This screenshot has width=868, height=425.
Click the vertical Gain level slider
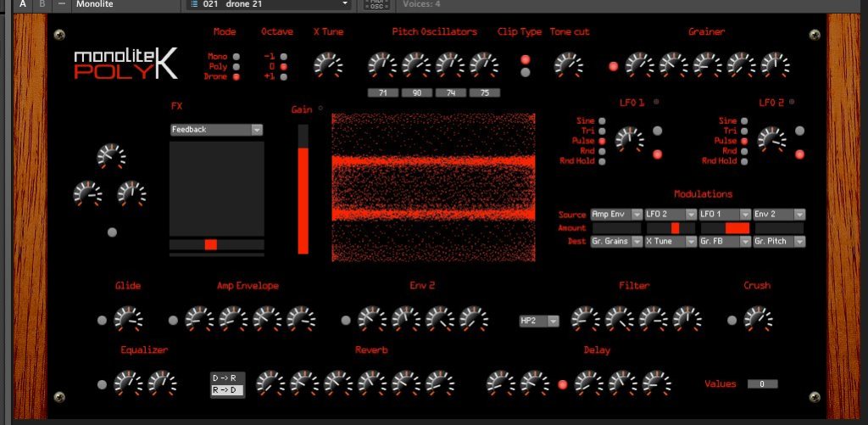pos(303,189)
